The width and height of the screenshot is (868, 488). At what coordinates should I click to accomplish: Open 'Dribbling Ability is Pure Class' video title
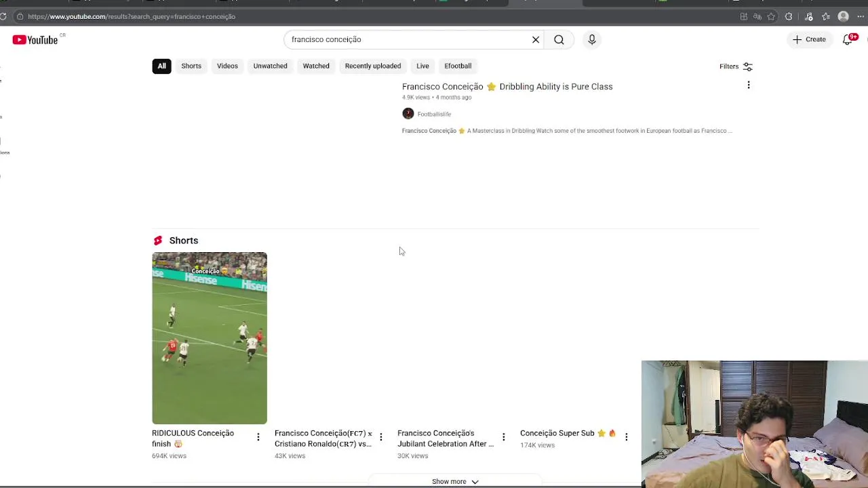click(507, 87)
